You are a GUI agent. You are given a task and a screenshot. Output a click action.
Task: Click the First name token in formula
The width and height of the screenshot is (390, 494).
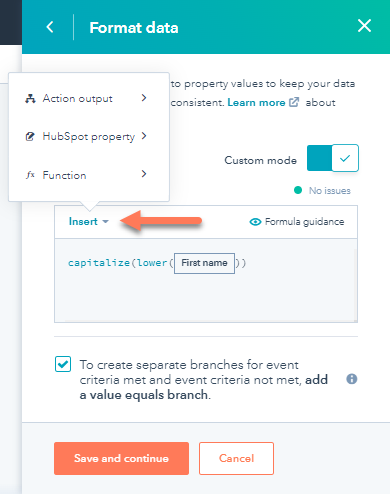point(204,263)
